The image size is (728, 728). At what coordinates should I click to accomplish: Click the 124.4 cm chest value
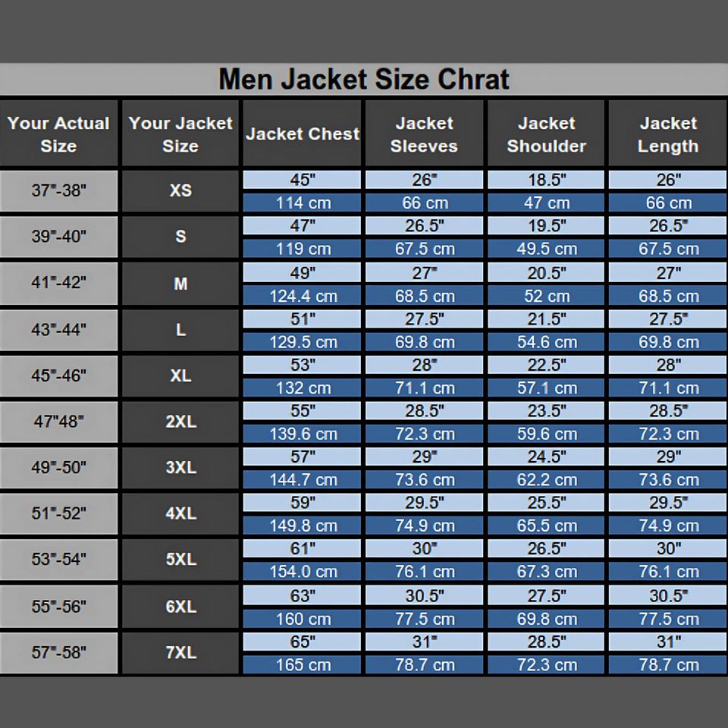[303, 296]
